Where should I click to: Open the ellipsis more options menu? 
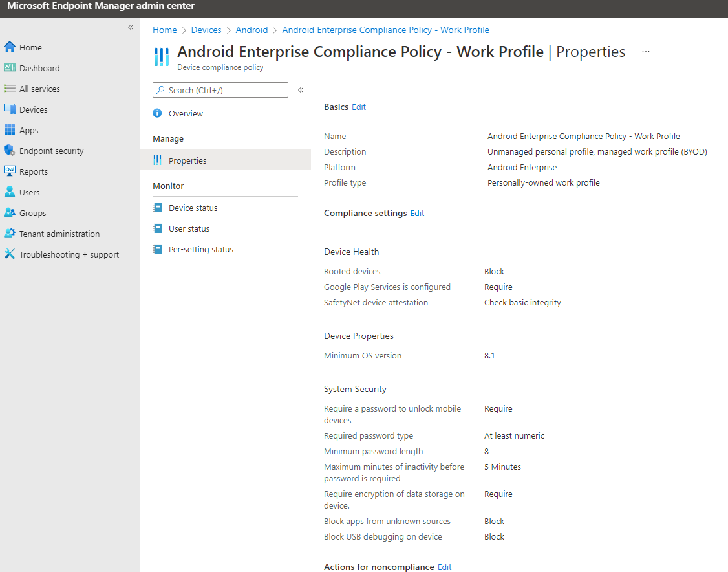646,52
